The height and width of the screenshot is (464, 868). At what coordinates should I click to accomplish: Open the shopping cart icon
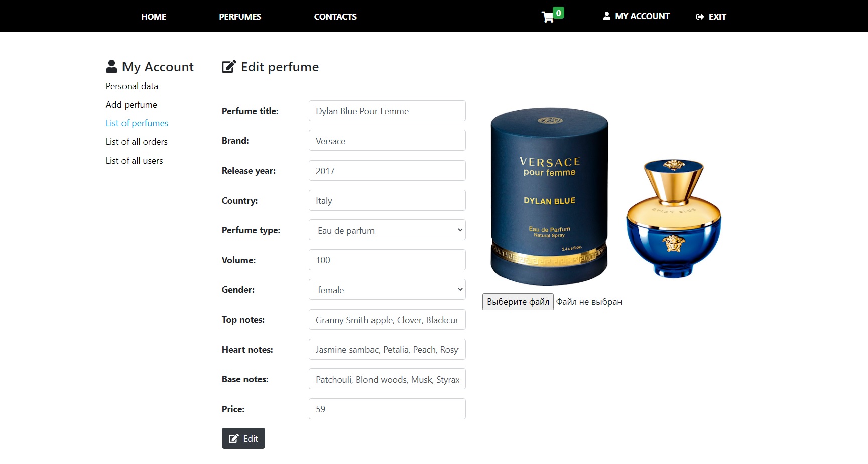548,17
